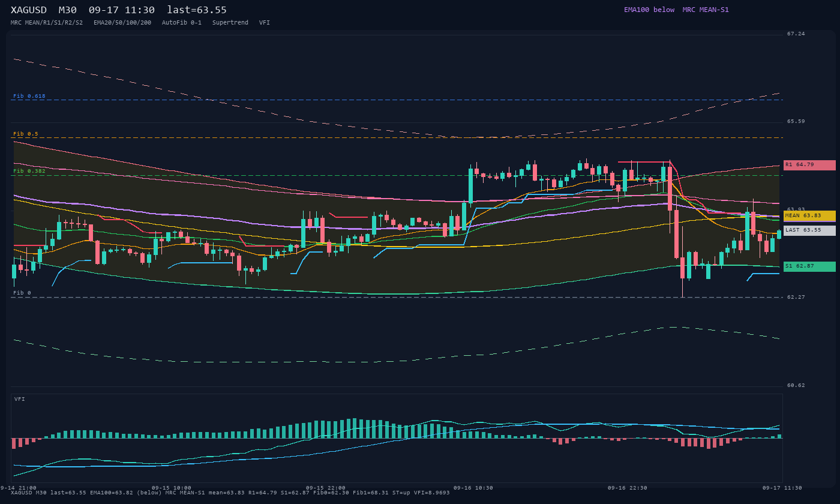Select the "MRC MEAN/R1/S1/R2/S2" legend entry
Viewport: 840px width, 504px height.
(47, 23)
